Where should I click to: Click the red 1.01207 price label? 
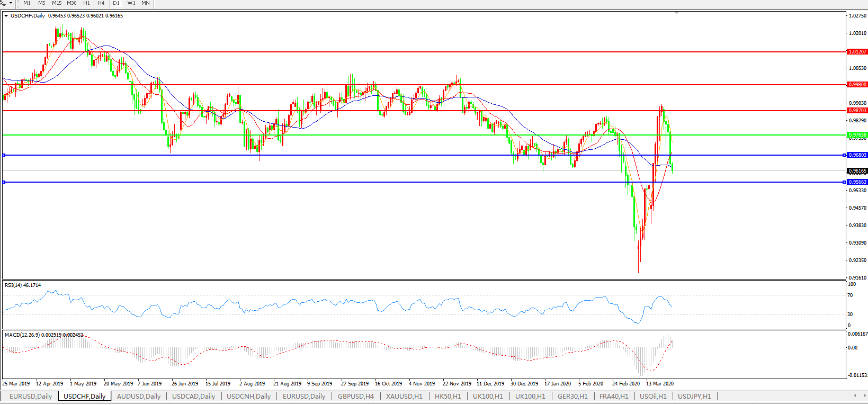pos(857,52)
